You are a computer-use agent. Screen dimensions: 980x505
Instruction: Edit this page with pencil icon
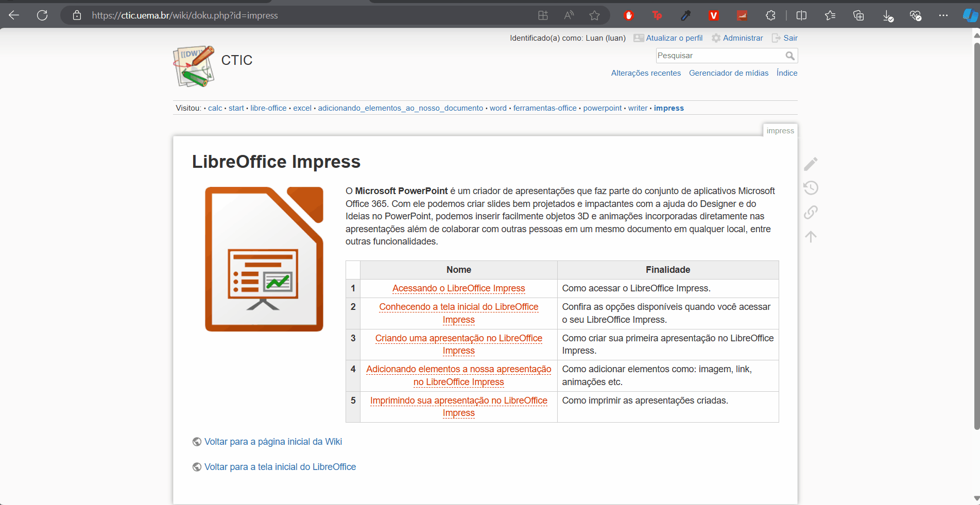(x=811, y=164)
